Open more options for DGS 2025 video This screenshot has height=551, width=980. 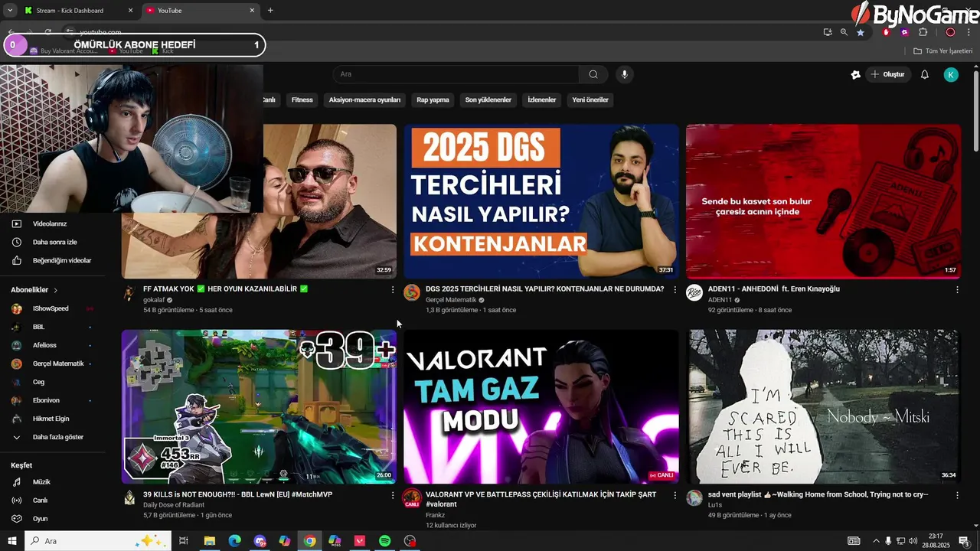[x=675, y=290]
